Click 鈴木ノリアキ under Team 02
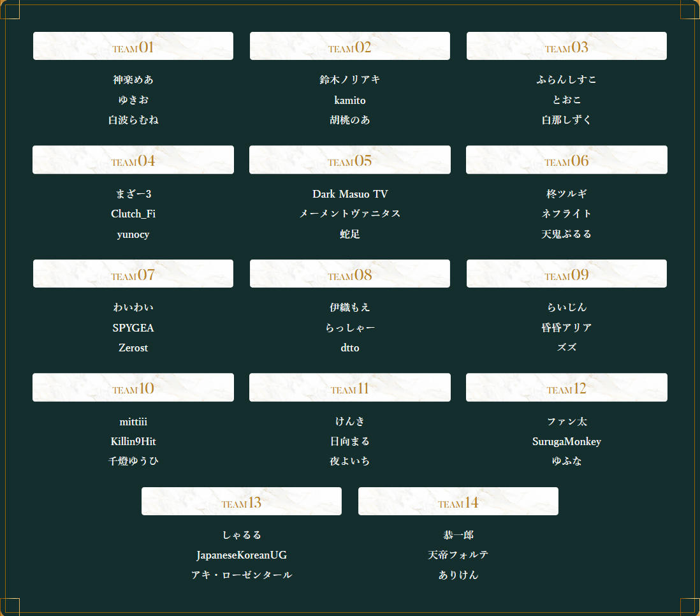 pos(350,80)
